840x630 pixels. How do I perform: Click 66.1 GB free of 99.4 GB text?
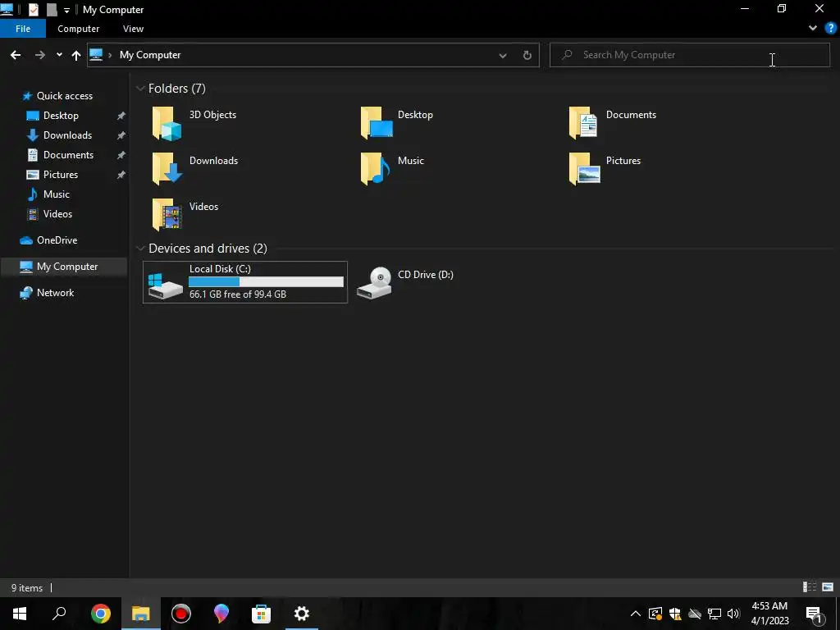(x=238, y=294)
